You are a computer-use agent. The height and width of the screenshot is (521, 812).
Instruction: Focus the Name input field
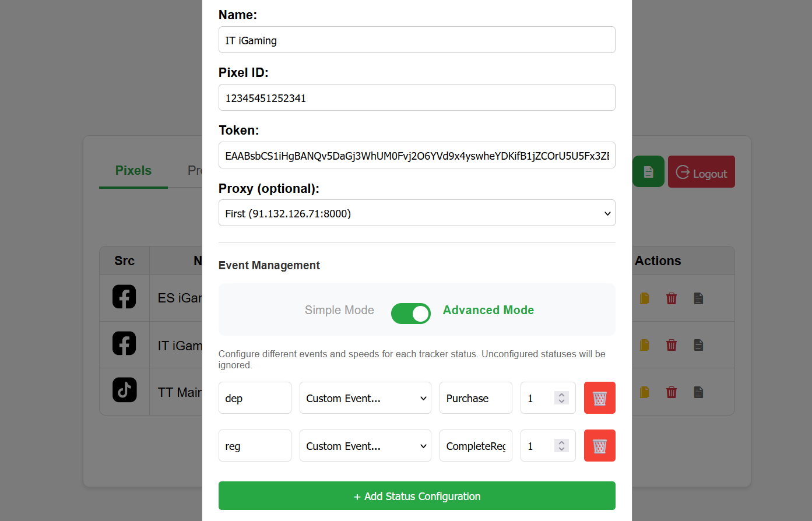tap(417, 40)
